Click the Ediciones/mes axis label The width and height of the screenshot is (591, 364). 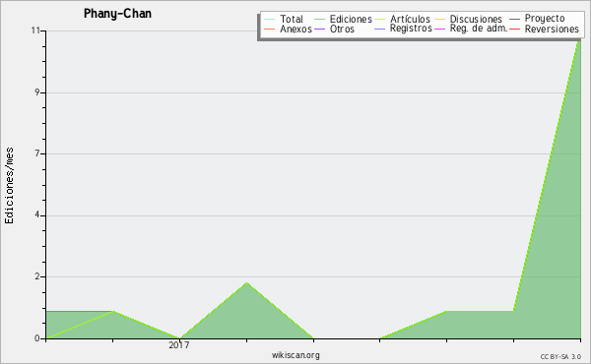[x=9, y=186]
